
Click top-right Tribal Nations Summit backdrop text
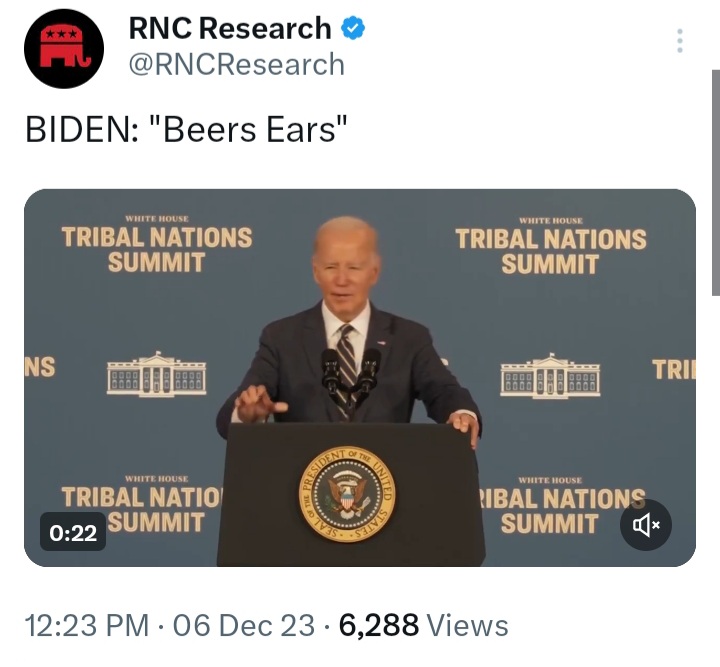(551, 246)
